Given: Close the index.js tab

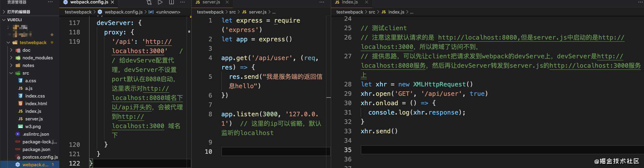Looking at the screenshot, I should pos(367,2).
